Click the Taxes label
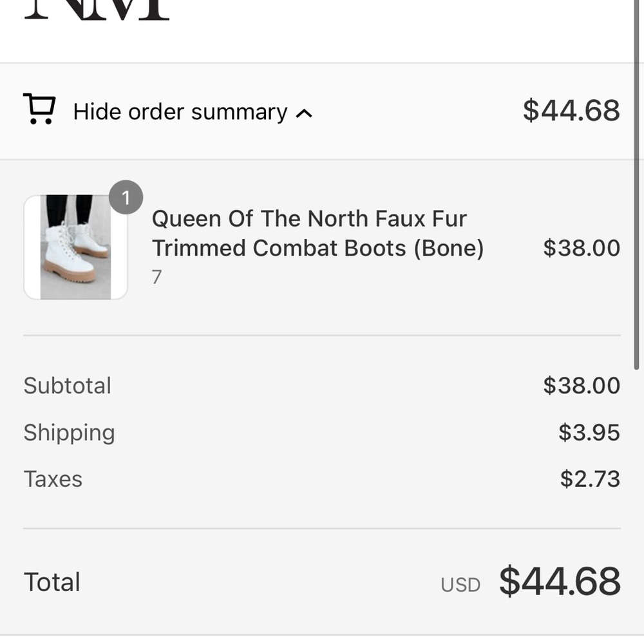The width and height of the screenshot is (644, 644). coord(53,479)
